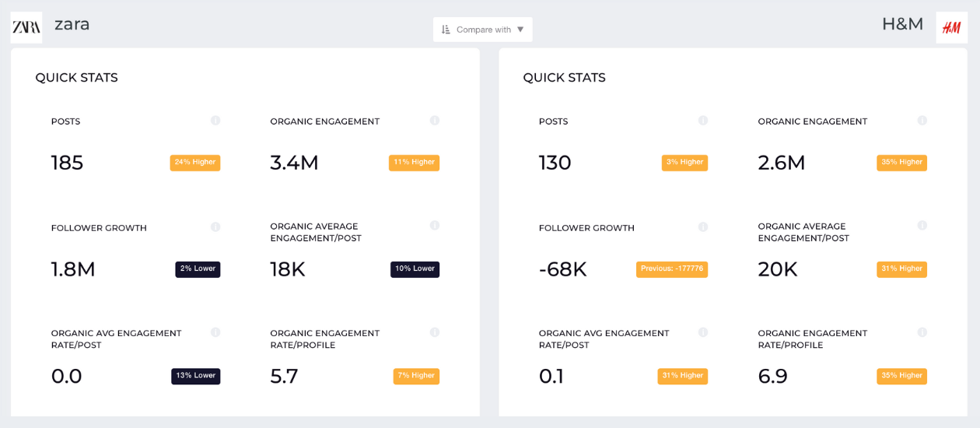Screen dimensions: 980x428
Task: Click Zara posts value 185
Action: coord(67,163)
